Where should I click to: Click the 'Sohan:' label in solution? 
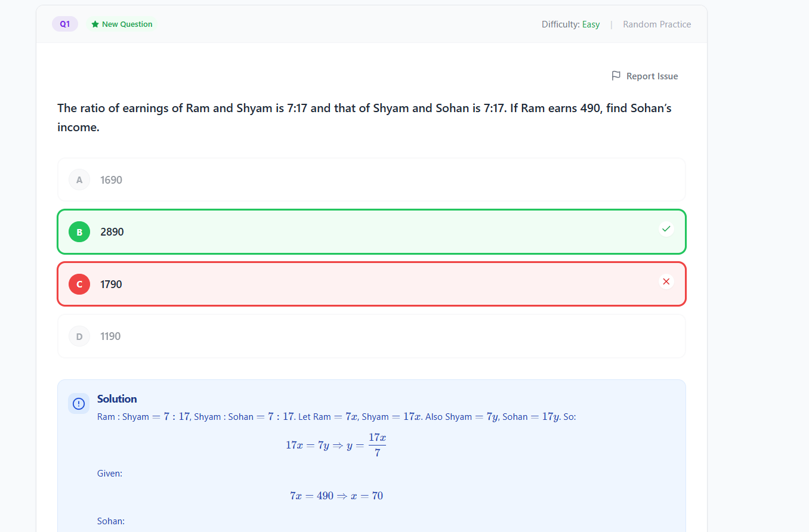click(111, 521)
